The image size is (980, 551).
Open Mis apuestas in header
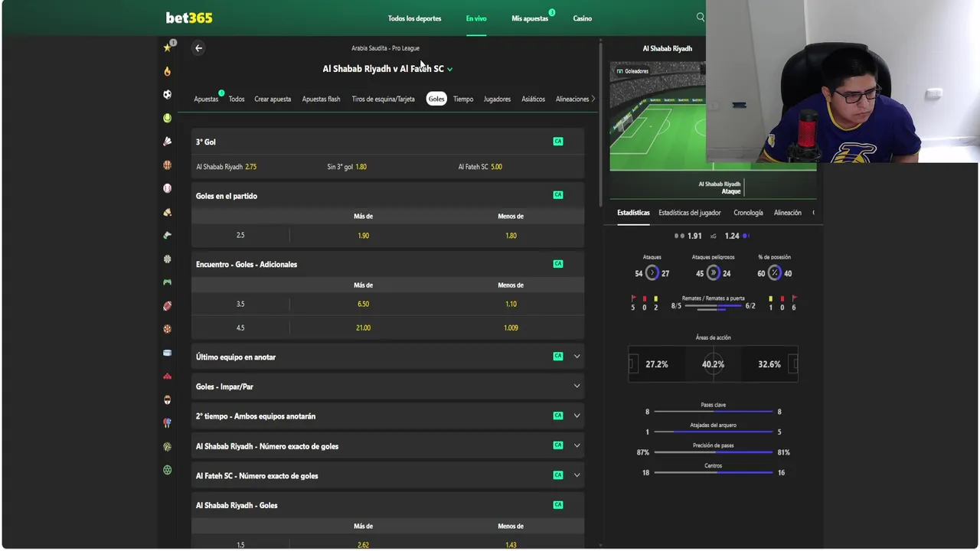click(x=530, y=18)
